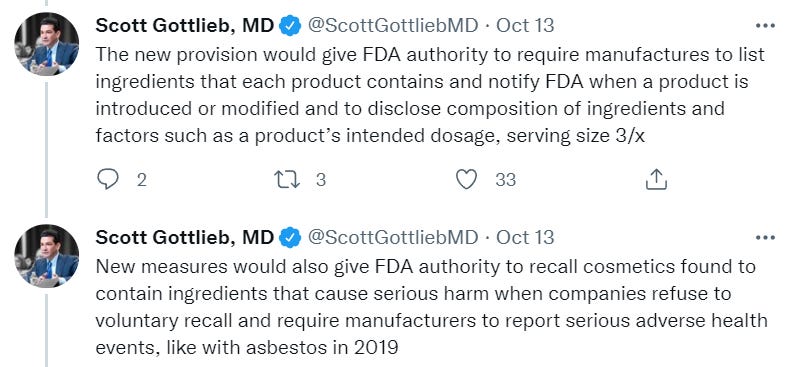The height and width of the screenshot is (367, 798).
Task: View the 2 replies count
Action: tap(141, 180)
